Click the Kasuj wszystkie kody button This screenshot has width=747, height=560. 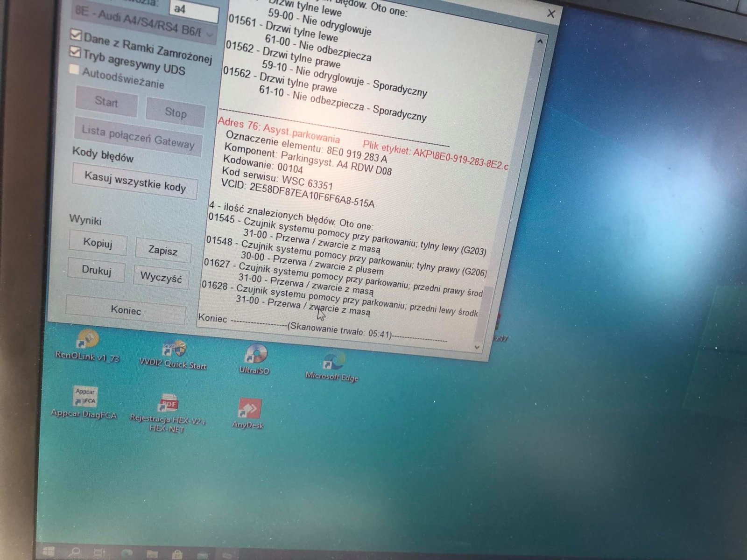(135, 182)
